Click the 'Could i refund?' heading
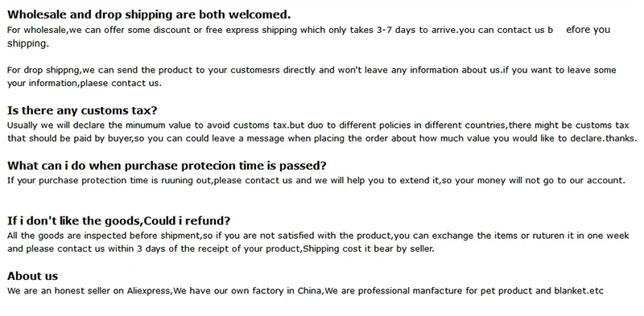644x316 pixels. [118, 221]
